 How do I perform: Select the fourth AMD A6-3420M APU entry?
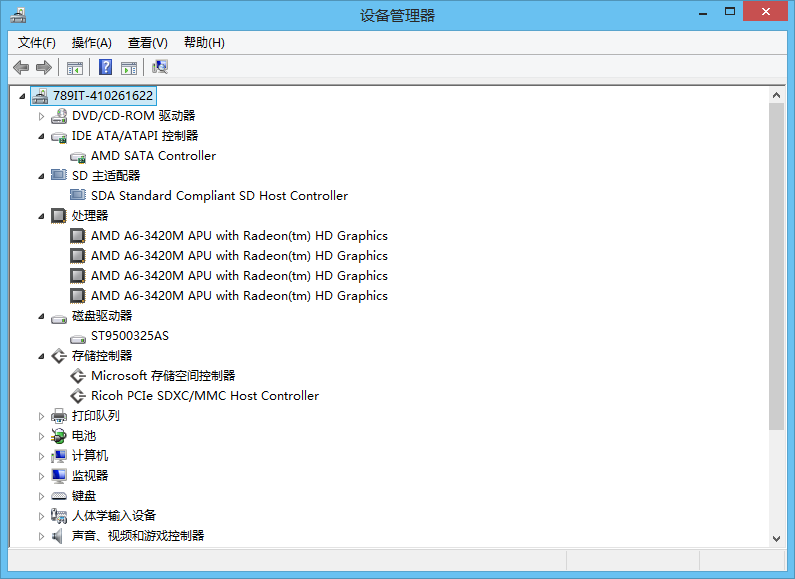(239, 296)
